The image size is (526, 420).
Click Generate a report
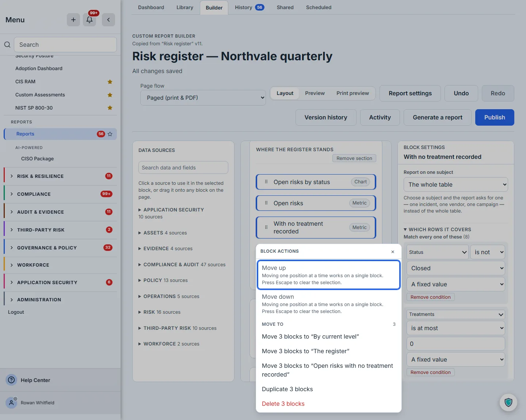pos(438,117)
